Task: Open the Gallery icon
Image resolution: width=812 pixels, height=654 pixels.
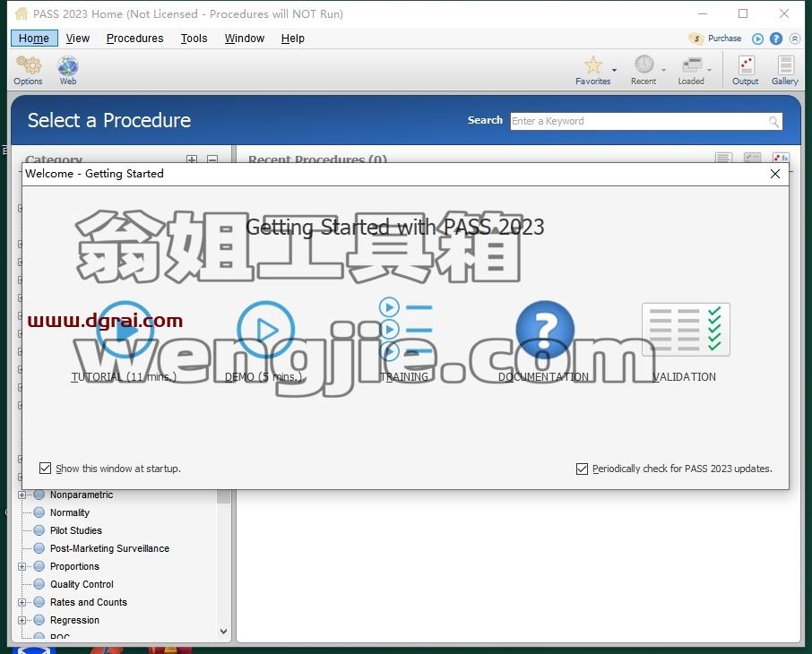Action: [785, 65]
